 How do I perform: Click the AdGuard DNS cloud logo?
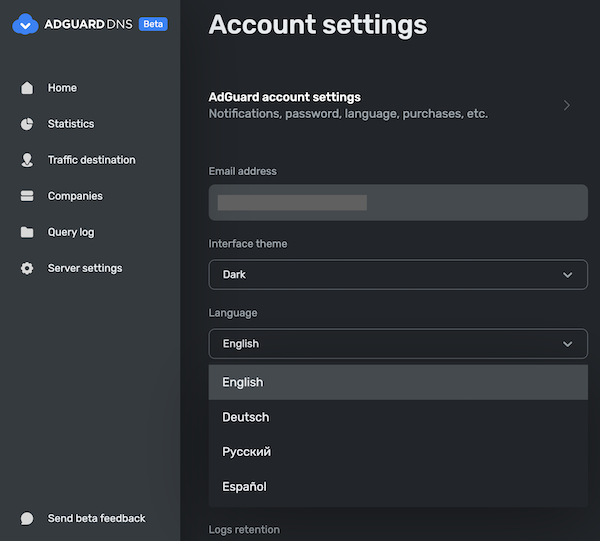pyautogui.click(x=25, y=24)
